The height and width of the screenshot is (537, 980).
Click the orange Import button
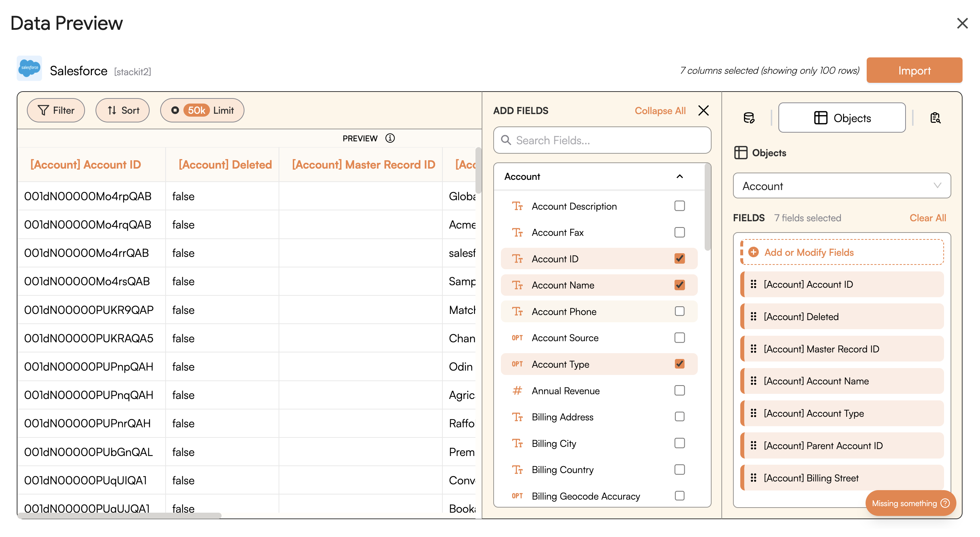coord(914,70)
